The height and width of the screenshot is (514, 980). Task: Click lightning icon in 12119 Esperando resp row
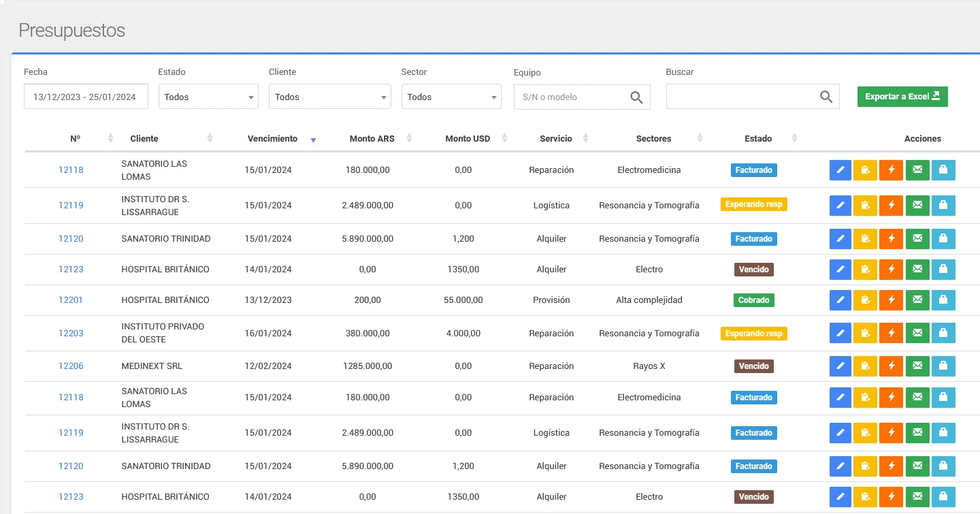(x=891, y=205)
